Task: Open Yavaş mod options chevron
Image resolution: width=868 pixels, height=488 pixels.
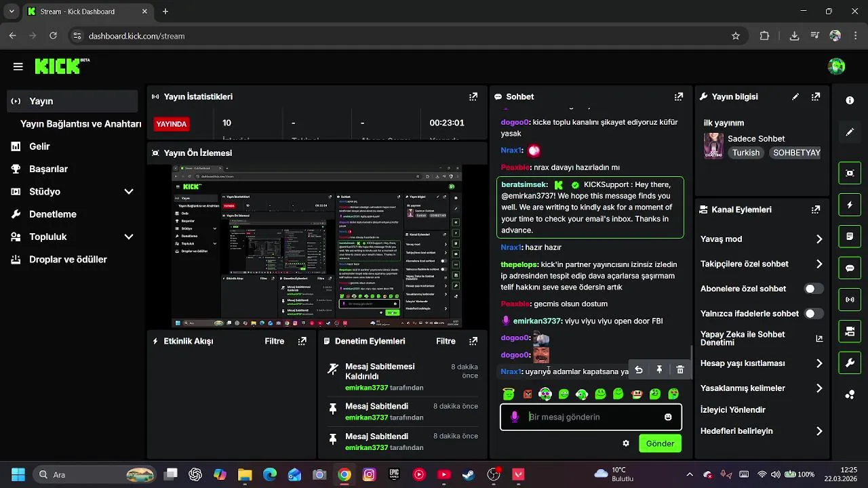Action: pos(819,239)
